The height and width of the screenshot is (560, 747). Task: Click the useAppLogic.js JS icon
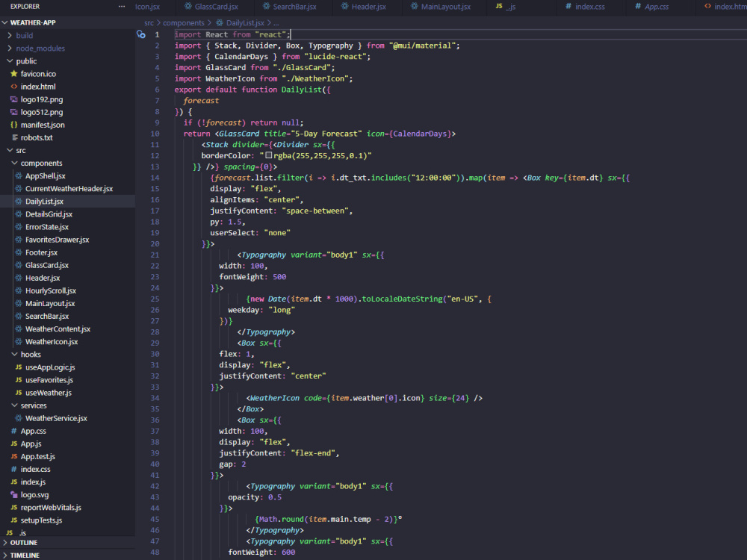[x=19, y=367]
